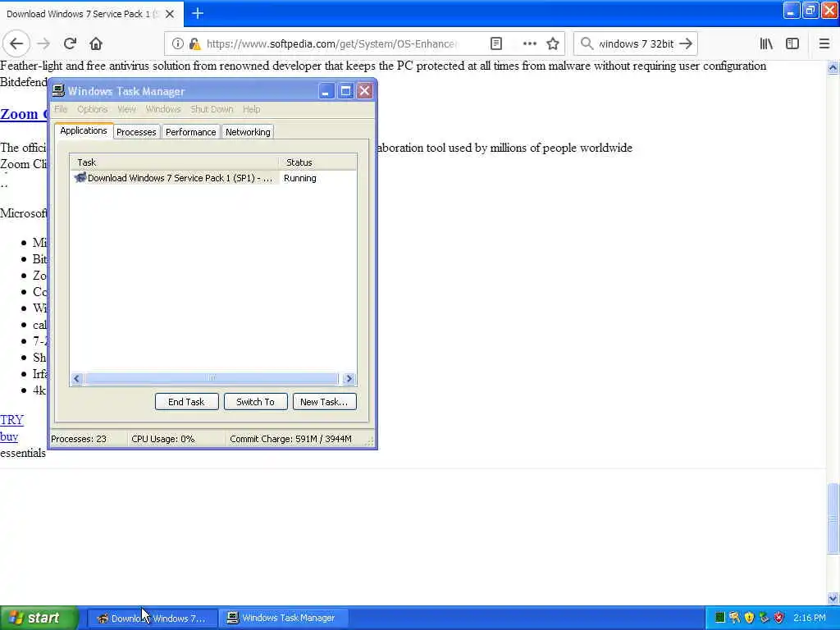Click the network connection tray icon
This screenshot has width=840, height=630.
pos(764,618)
